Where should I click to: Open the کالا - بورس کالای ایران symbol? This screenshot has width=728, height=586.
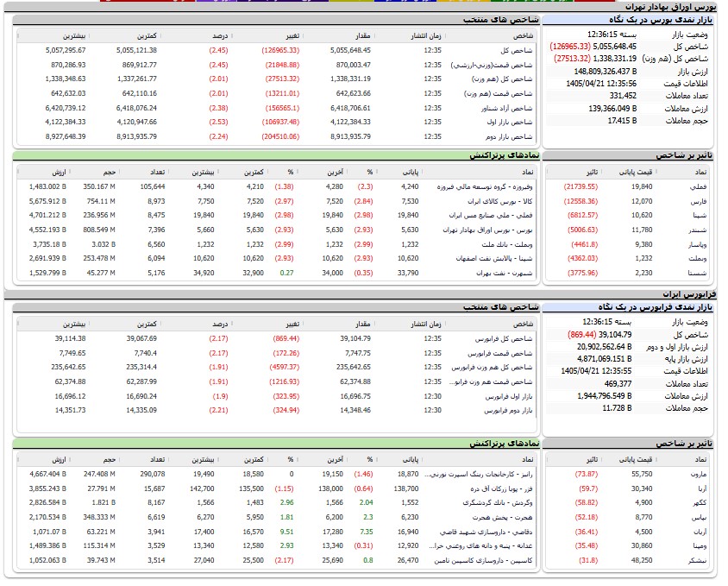click(500, 201)
